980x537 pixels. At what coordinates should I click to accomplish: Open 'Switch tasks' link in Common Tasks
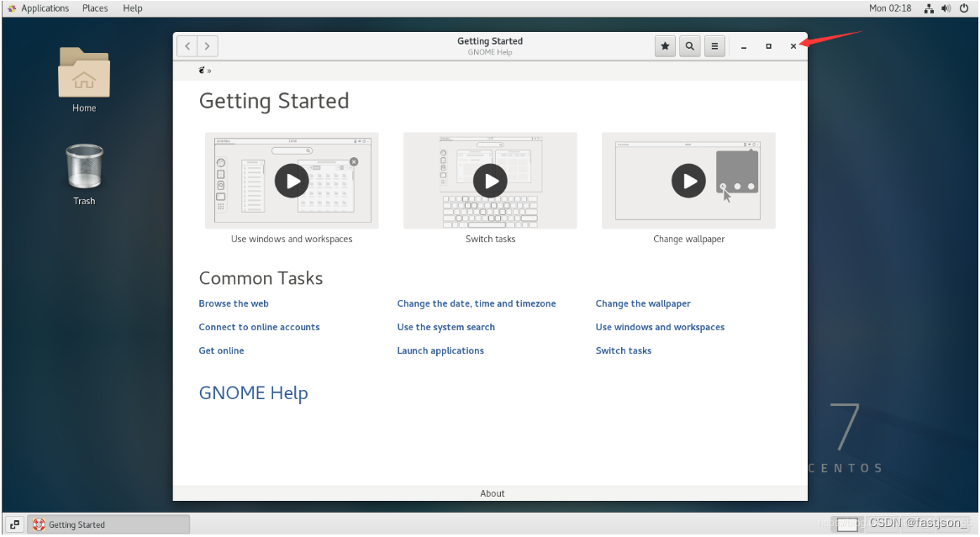pyautogui.click(x=623, y=350)
